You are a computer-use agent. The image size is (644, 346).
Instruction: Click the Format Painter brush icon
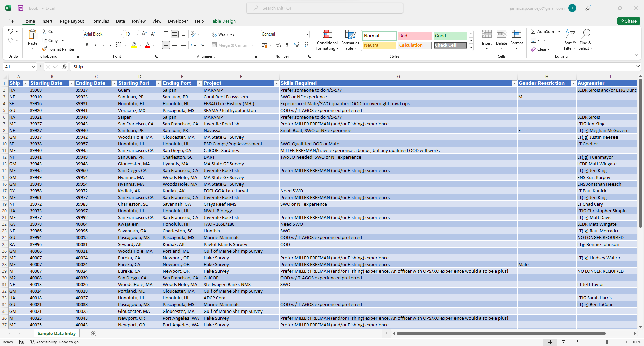[44, 49]
